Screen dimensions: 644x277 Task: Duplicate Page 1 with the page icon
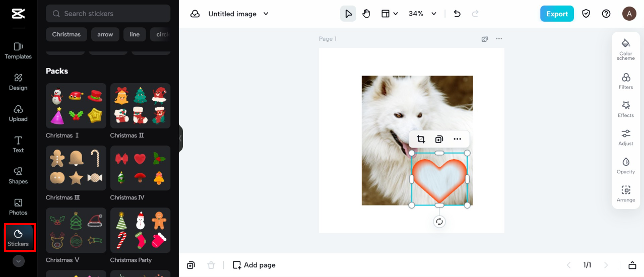484,39
